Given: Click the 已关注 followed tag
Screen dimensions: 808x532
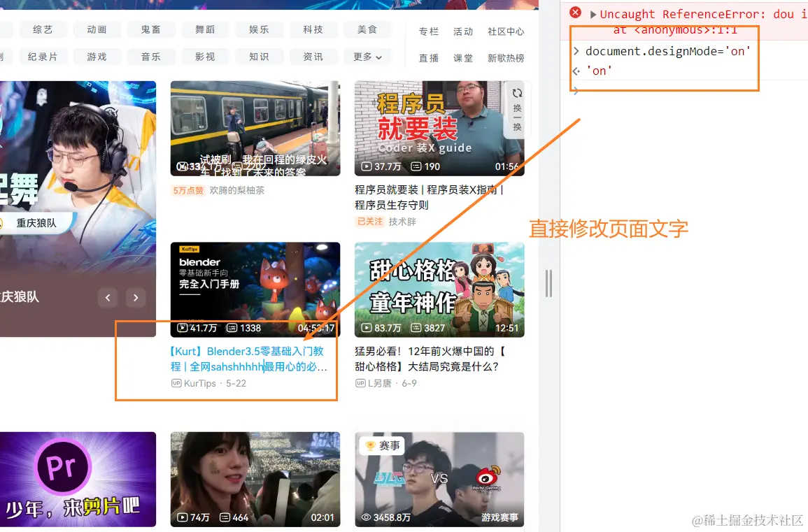Looking at the screenshot, I should coord(370,222).
